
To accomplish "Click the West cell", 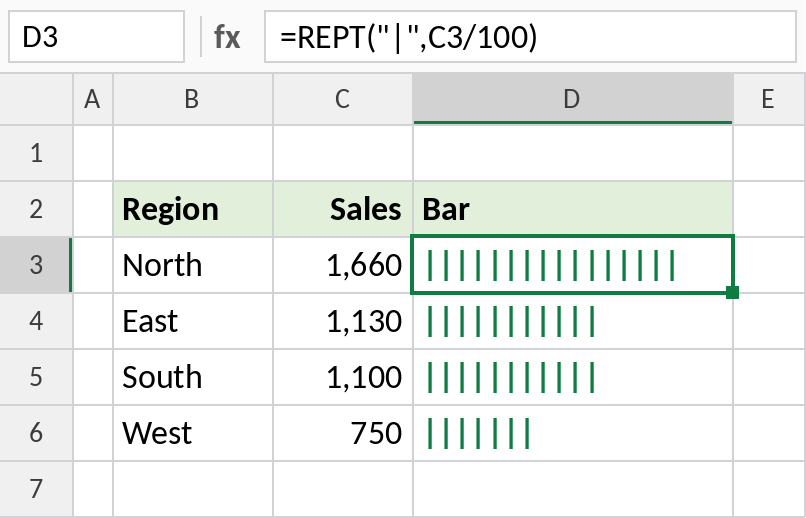I will pyautogui.click(x=193, y=433).
